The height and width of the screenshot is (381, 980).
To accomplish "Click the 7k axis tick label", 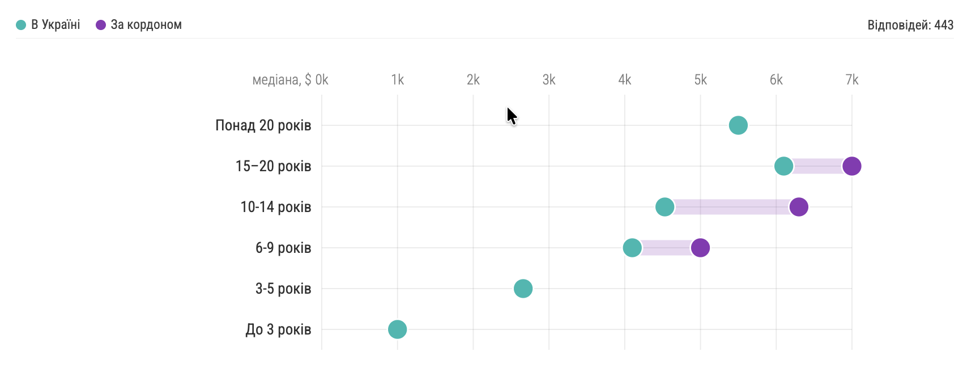I will (x=851, y=80).
